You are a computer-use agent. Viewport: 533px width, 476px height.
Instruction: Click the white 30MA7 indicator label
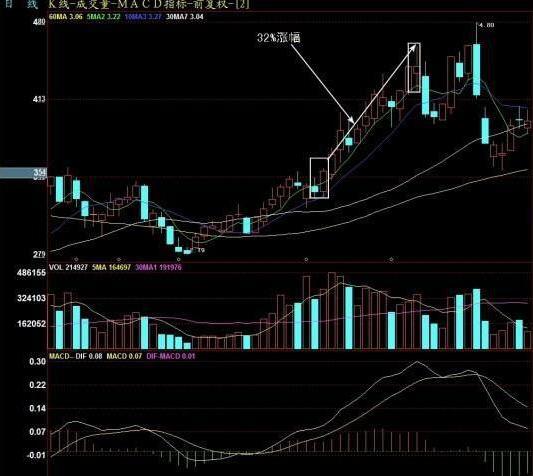pyautogui.click(x=185, y=16)
